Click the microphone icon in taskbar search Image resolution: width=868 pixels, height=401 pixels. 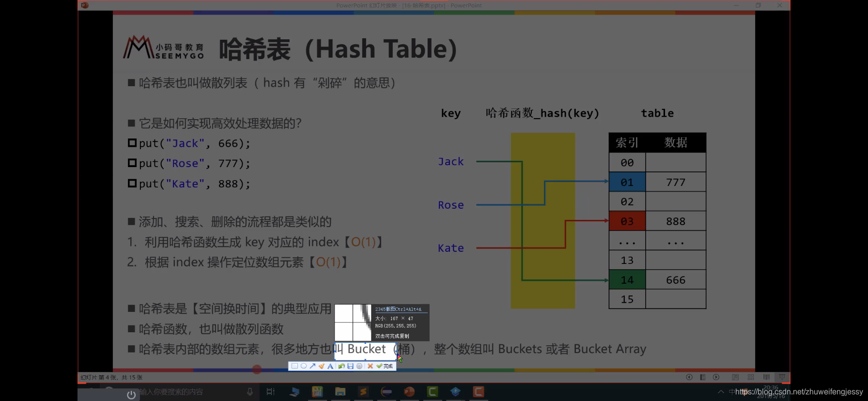click(x=250, y=392)
